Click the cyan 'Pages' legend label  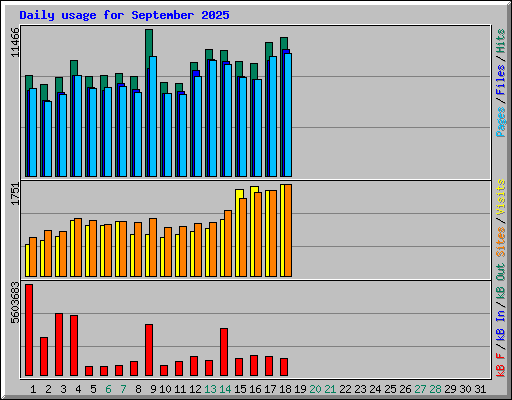click(x=501, y=122)
